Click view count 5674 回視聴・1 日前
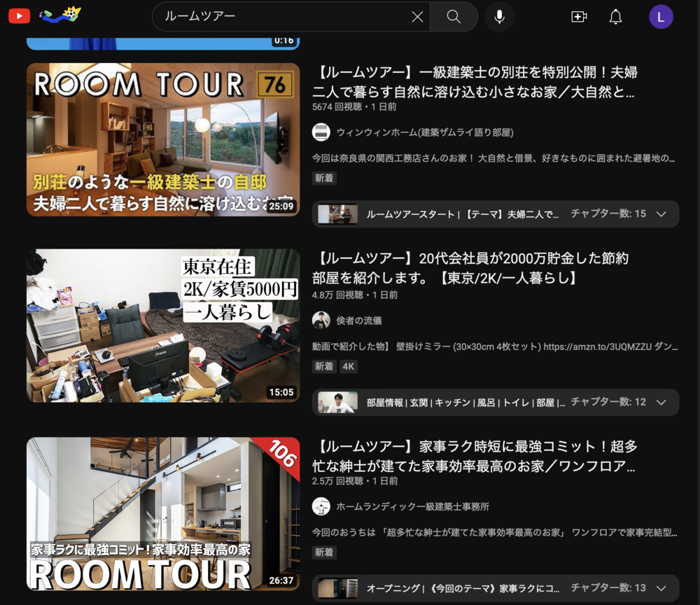 pyautogui.click(x=354, y=106)
